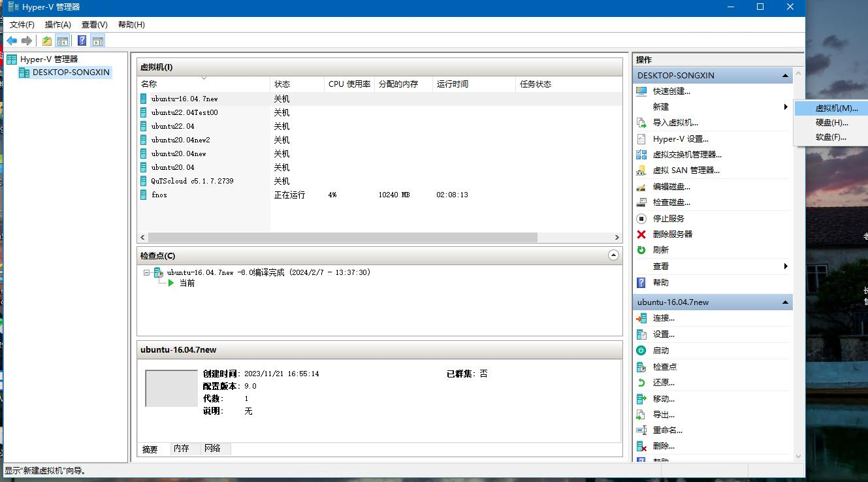Toggle the Action pane toolbar icon
This screenshot has height=482, width=868.
(x=98, y=40)
